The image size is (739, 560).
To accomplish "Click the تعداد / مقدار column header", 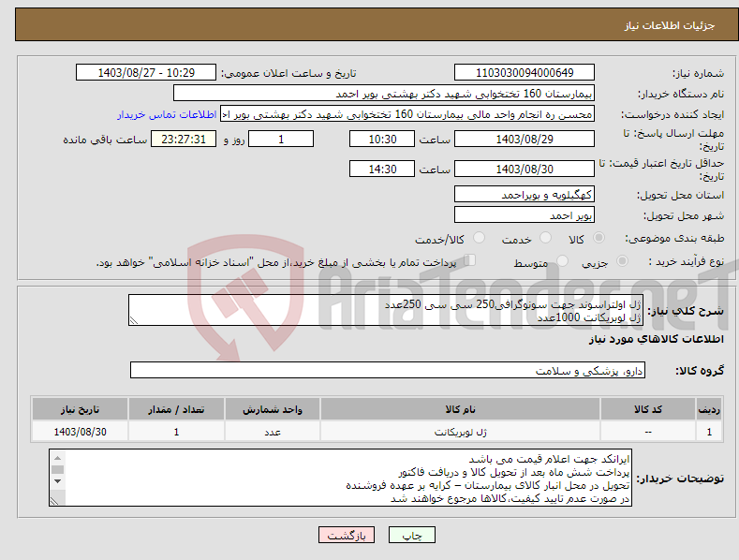I will [x=176, y=409].
